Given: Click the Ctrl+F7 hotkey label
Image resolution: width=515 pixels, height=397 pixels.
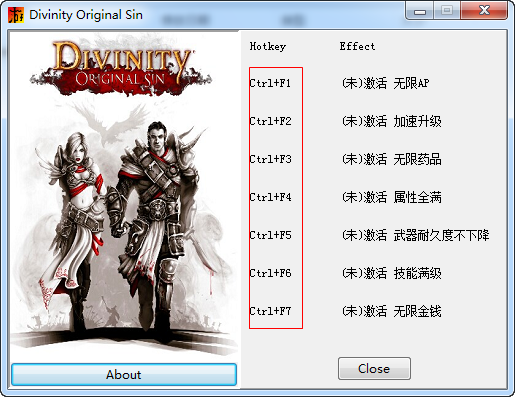Looking at the screenshot, I should click(x=270, y=311).
